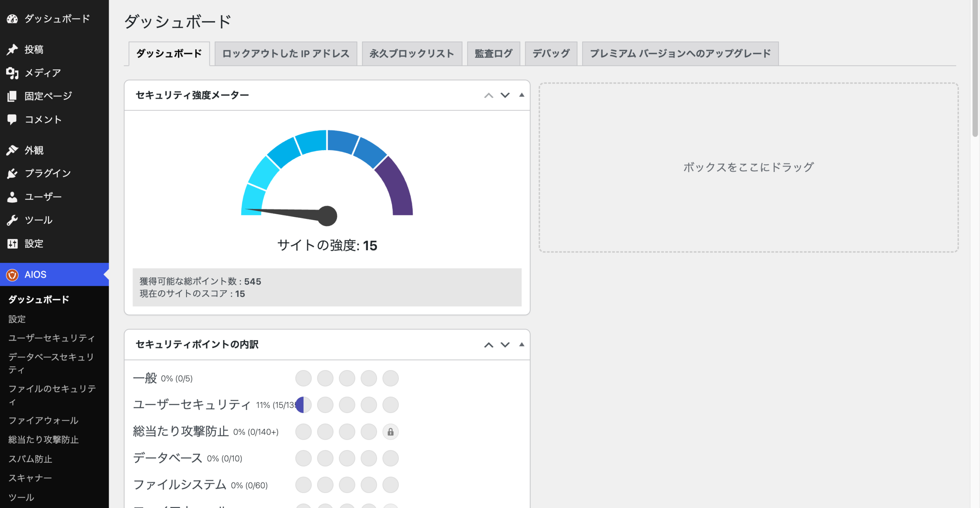Image resolution: width=980 pixels, height=508 pixels.
Task: Click the sliders icon for 設定
Action: (x=12, y=244)
